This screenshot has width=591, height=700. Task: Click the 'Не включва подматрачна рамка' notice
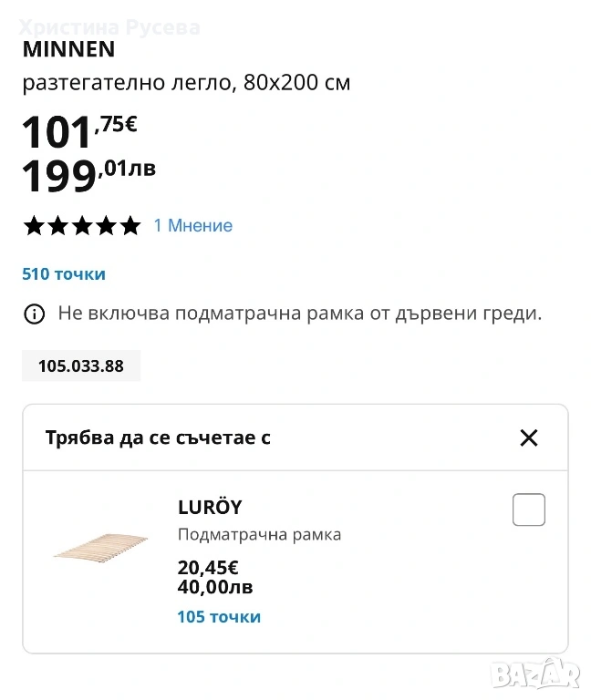point(300,314)
